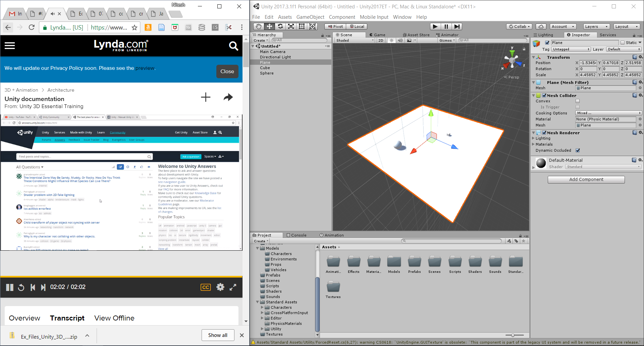Switch to the Console tab
The width and height of the screenshot is (644, 346).
click(x=297, y=235)
